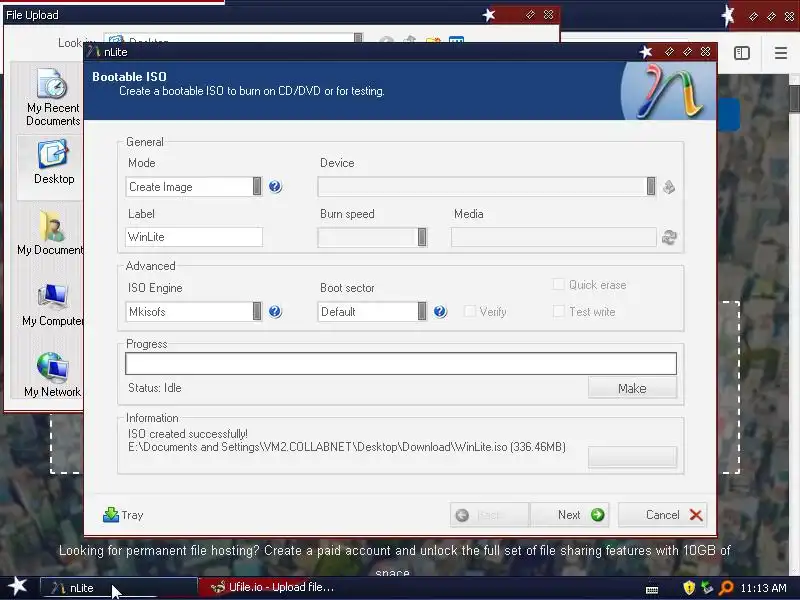Click 'ISO created successfully!' text

click(x=188, y=434)
